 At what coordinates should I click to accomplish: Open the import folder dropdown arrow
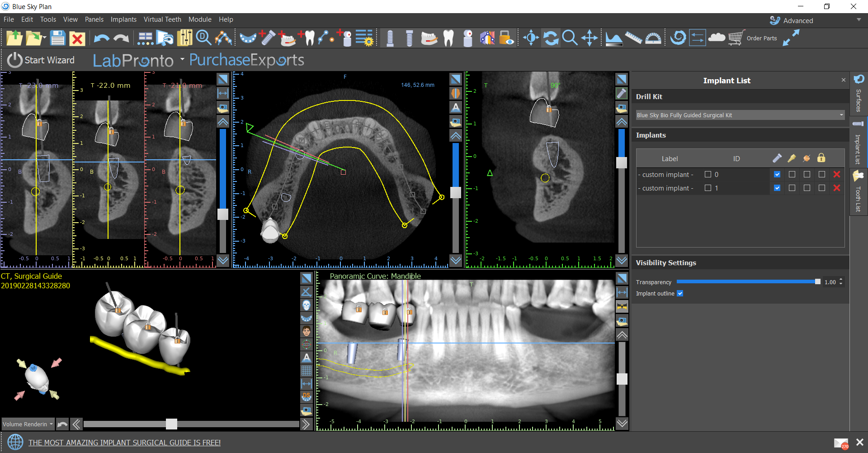tap(44, 37)
